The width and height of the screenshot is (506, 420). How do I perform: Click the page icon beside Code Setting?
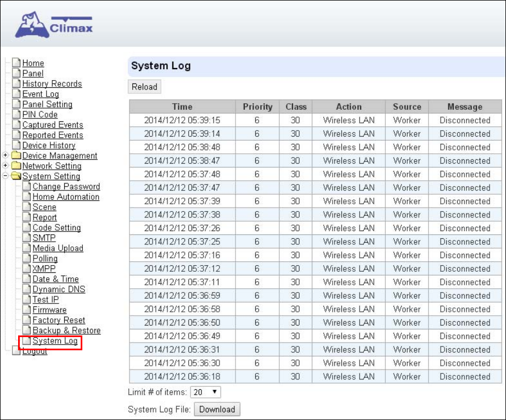27,228
